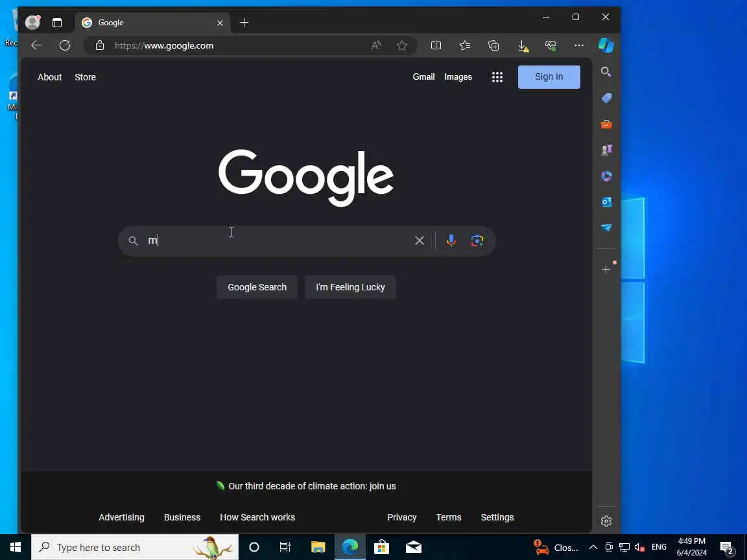This screenshot has height=560, width=747.
Task: Show Downloads with warning badge
Action: (523, 46)
